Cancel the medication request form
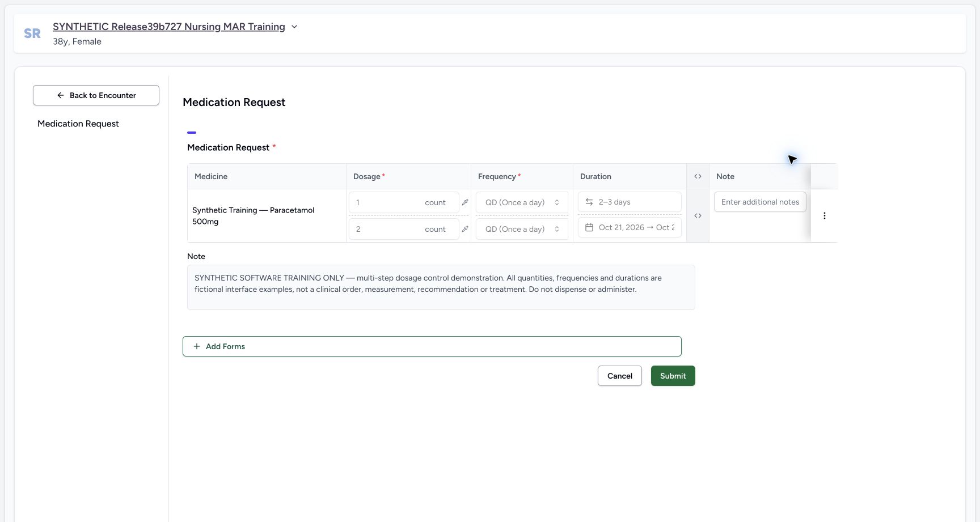Image resolution: width=980 pixels, height=522 pixels. pyautogui.click(x=619, y=376)
